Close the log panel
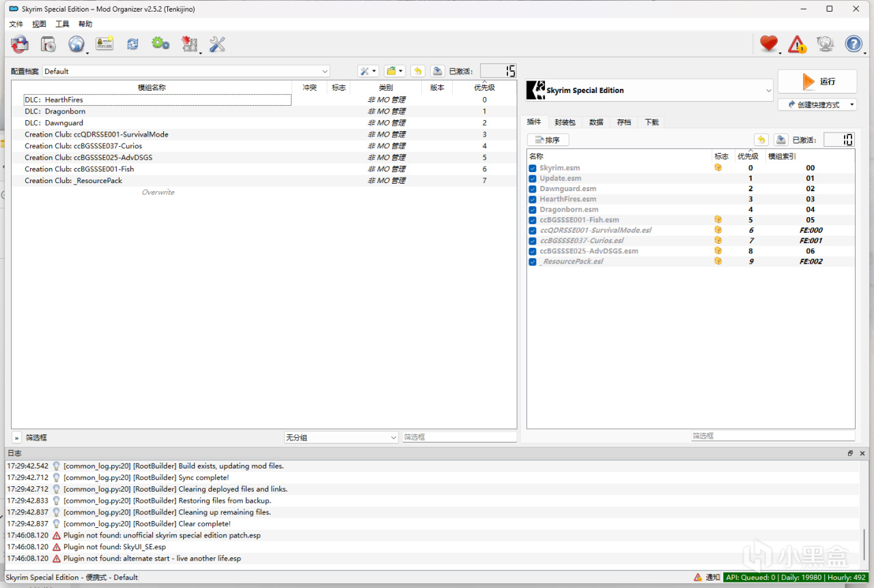This screenshot has width=874, height=588. pyautogui.click(x=862, y=453)
